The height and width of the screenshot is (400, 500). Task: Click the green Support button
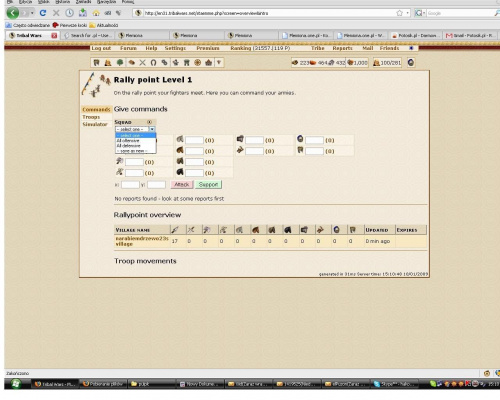(x=208, y=184)
